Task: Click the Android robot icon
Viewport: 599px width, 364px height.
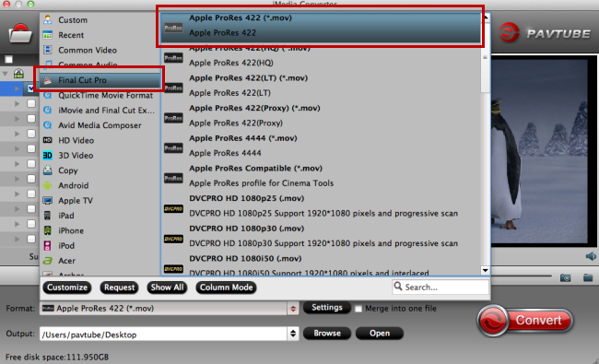Action: click(48, 185)
